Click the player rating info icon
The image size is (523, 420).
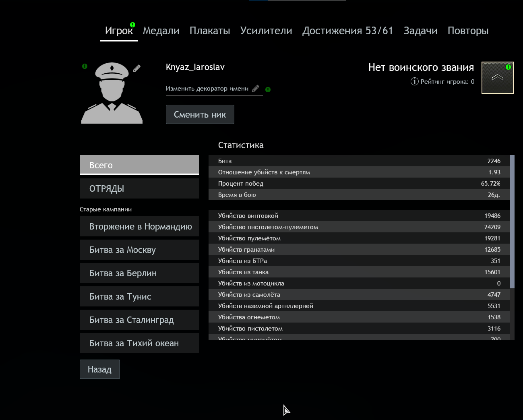pos(414,81)
